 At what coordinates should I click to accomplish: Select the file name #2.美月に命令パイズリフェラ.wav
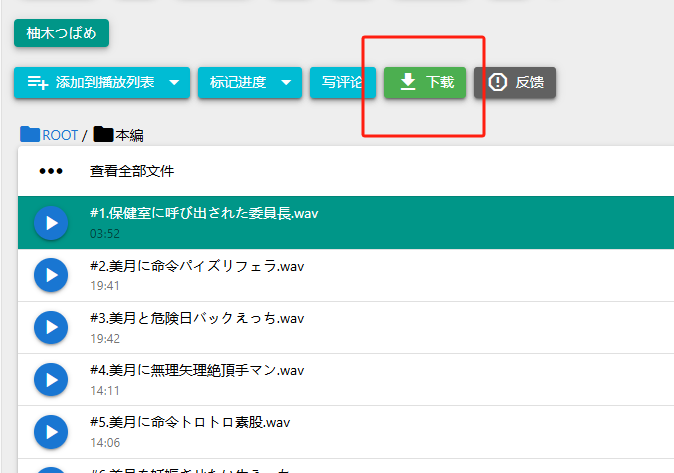[x=197, y=266]
